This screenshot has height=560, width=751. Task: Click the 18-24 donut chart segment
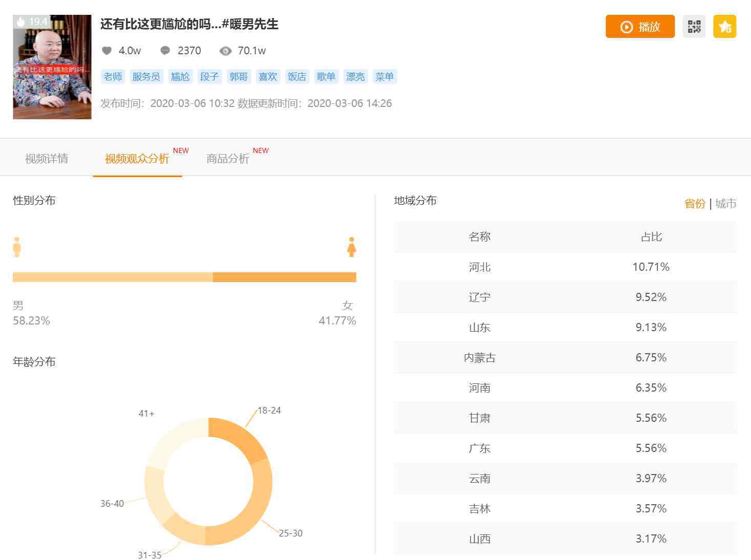pyautogui.click(x=238, y=437)
